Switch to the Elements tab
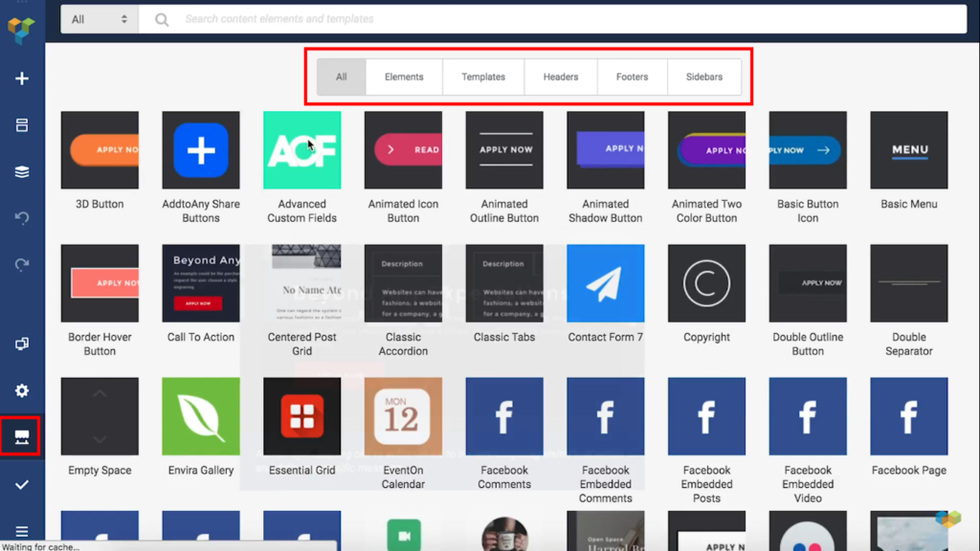The width and height of the screenshot is (980, 551). [x=403, y=77]
